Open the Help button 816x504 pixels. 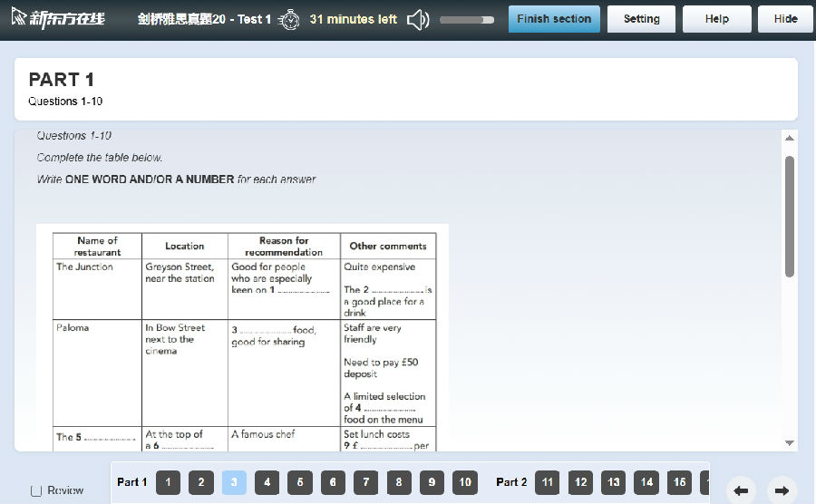click(x=716, y=19)
